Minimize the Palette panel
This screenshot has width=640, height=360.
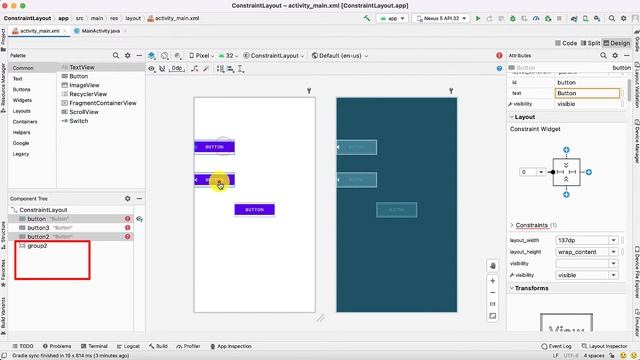click(x=139, y=56)
